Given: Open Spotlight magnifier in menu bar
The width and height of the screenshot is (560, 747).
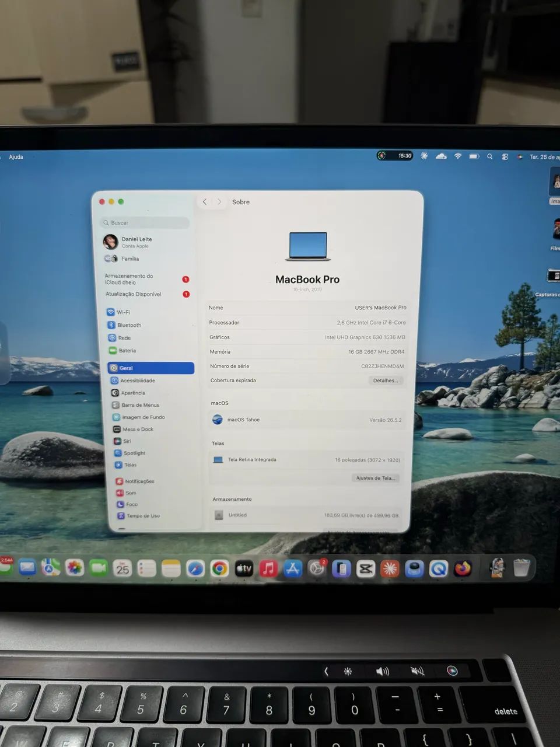Looking at the screenshot, I should tap(490, 156).
